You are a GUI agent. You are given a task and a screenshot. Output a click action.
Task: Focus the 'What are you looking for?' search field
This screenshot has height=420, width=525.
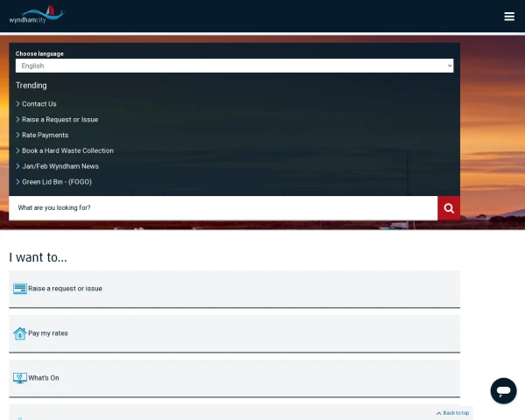[x=223, y=208]
